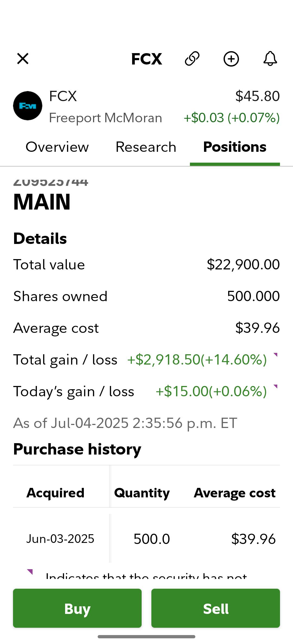The width and height of the screenshot is (293, 644).
Task: Tap the purple footnote indicator triangle
Action: coord(30,572)
